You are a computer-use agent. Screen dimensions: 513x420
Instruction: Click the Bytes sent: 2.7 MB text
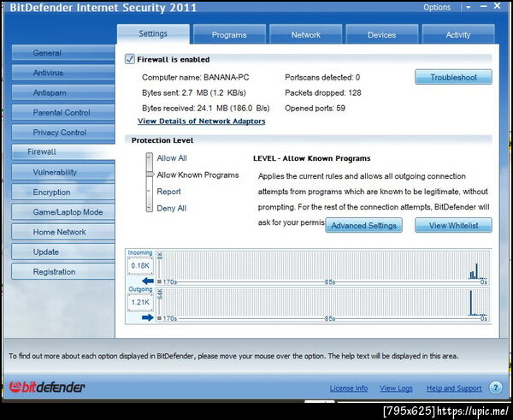point(194,93)
